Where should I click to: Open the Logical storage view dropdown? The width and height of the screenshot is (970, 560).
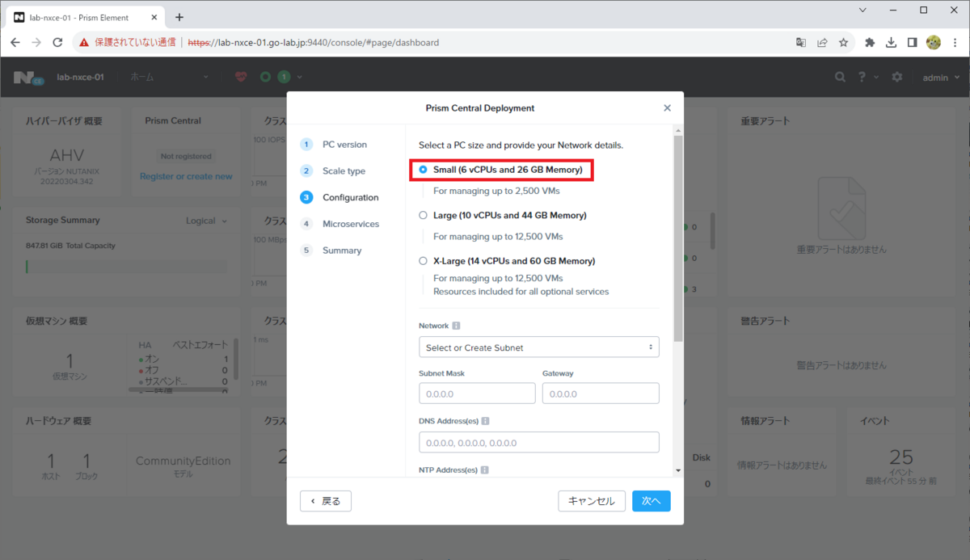click(x=207, y=221)
